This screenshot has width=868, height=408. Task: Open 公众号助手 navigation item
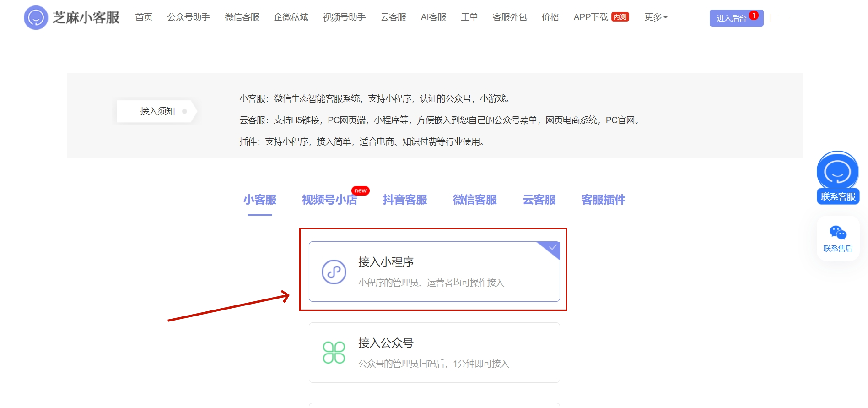coord(189,17)
